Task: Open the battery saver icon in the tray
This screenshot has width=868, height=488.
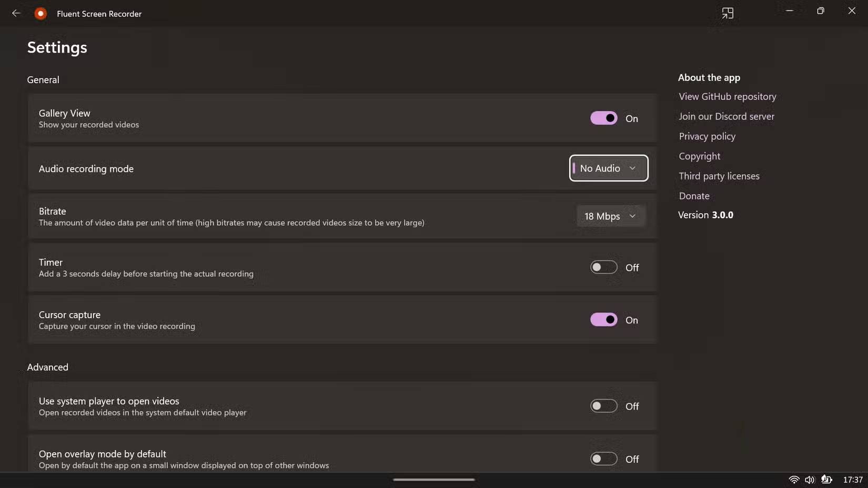Action: point(826,479)
